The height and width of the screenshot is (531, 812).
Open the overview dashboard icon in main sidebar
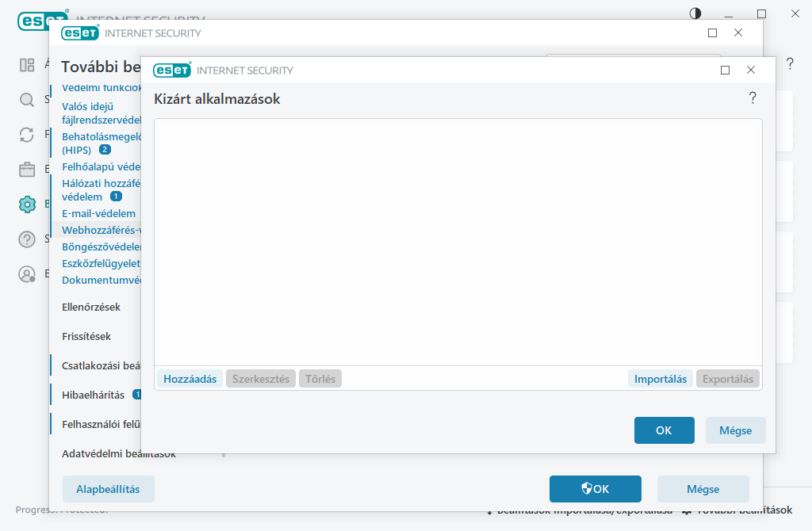pos(27,65)
